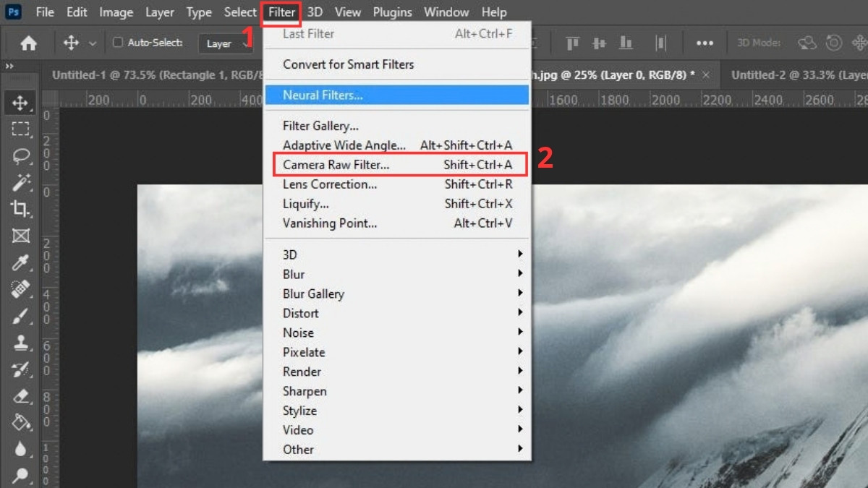Choose Convert for Smart Filters
868x488 pixels.
(397, 64)
